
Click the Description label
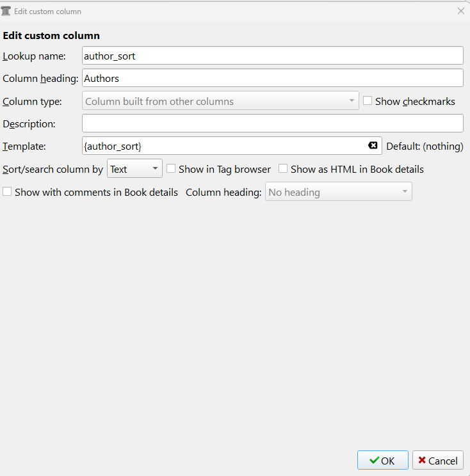(29, 123)
